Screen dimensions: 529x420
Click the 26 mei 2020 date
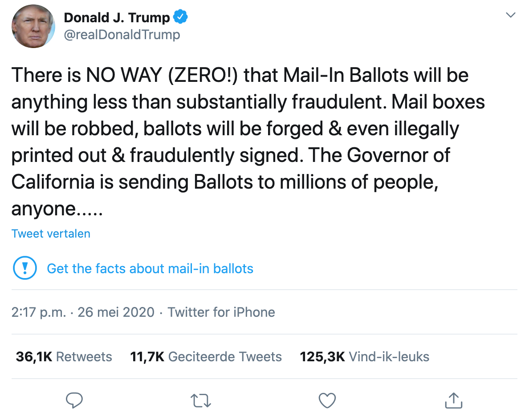116,312
